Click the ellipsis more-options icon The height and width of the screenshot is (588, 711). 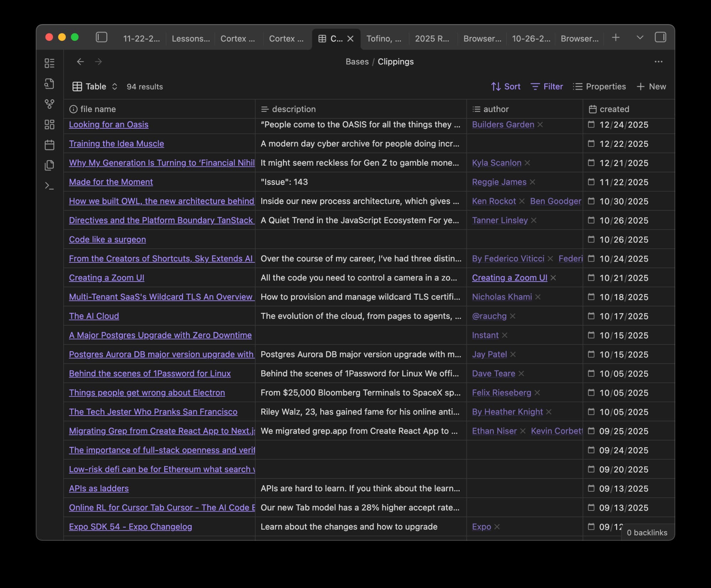coord(658,62)
